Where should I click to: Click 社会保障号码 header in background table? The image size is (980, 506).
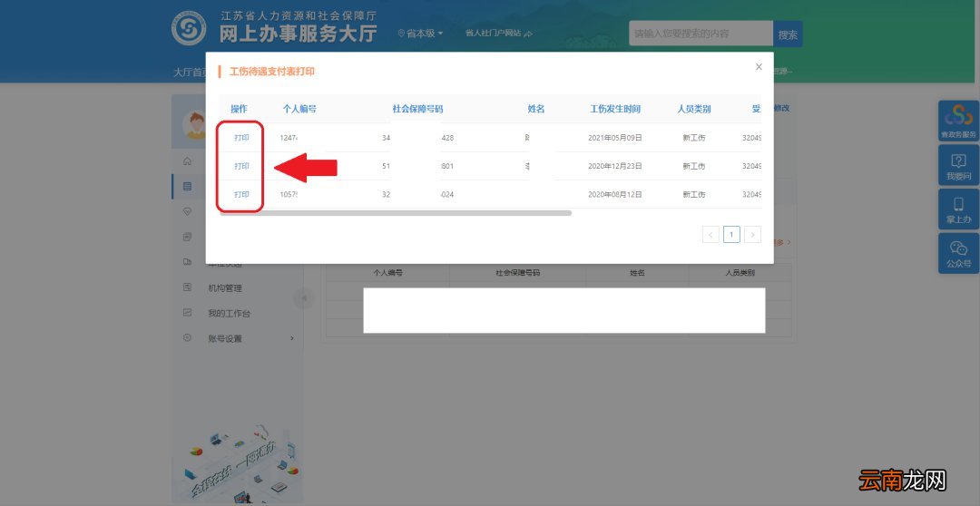click(517, 273)
